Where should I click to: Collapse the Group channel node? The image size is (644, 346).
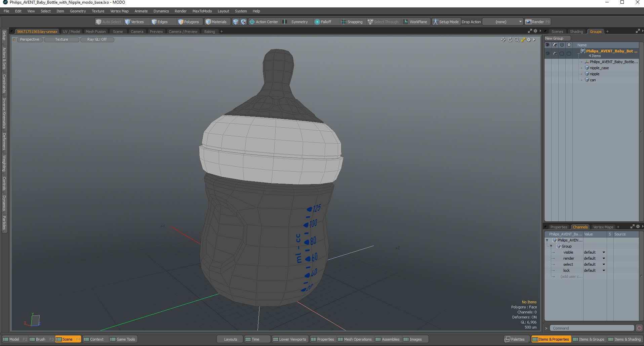[551, 246]
